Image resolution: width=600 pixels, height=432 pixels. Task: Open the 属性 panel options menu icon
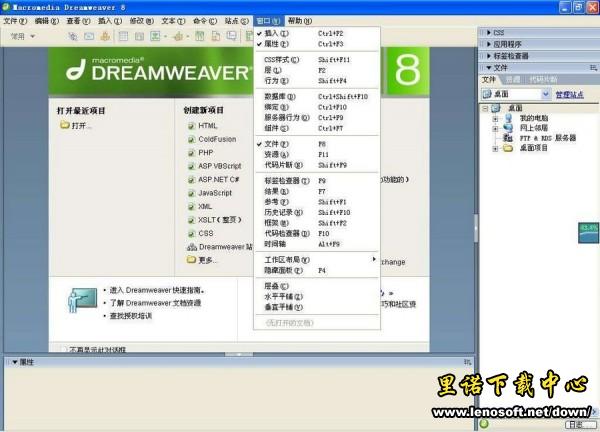468,362
